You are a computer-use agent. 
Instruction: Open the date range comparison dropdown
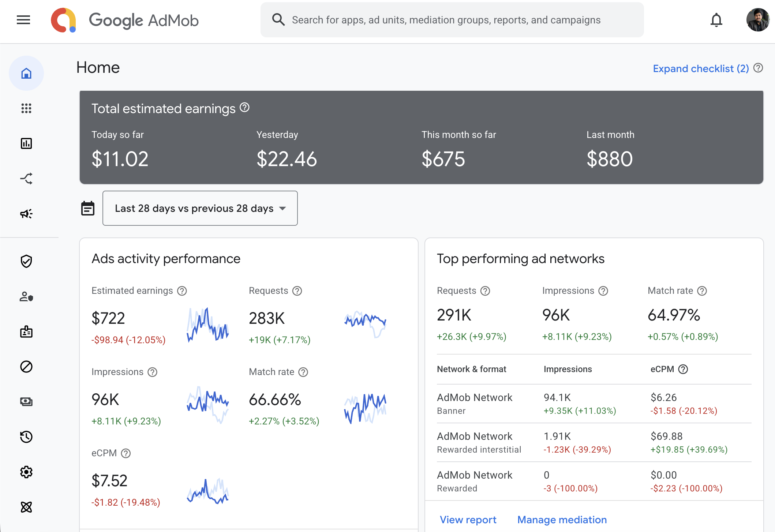click(x=200, y=208)
